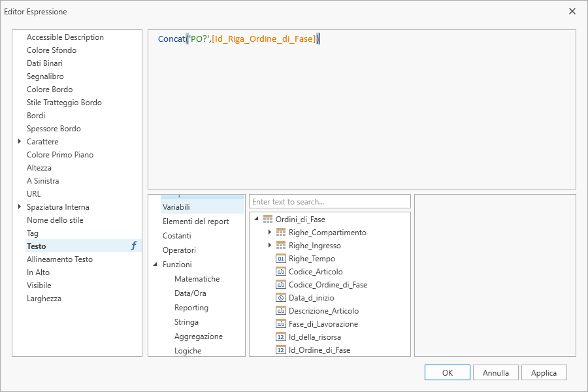Click the Righe_Compartimento table icon
Image resolution: width=588 pixels, height=392 pixels.
point(281,232)
